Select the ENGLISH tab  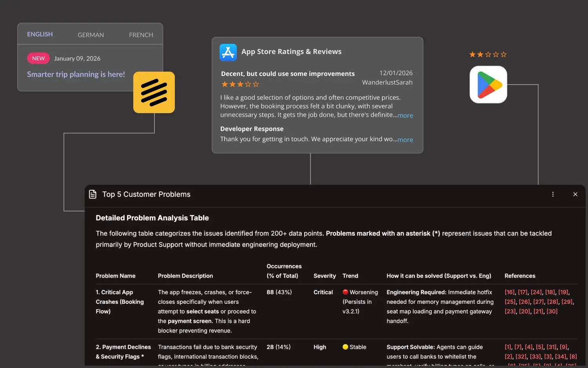point(40,34)
